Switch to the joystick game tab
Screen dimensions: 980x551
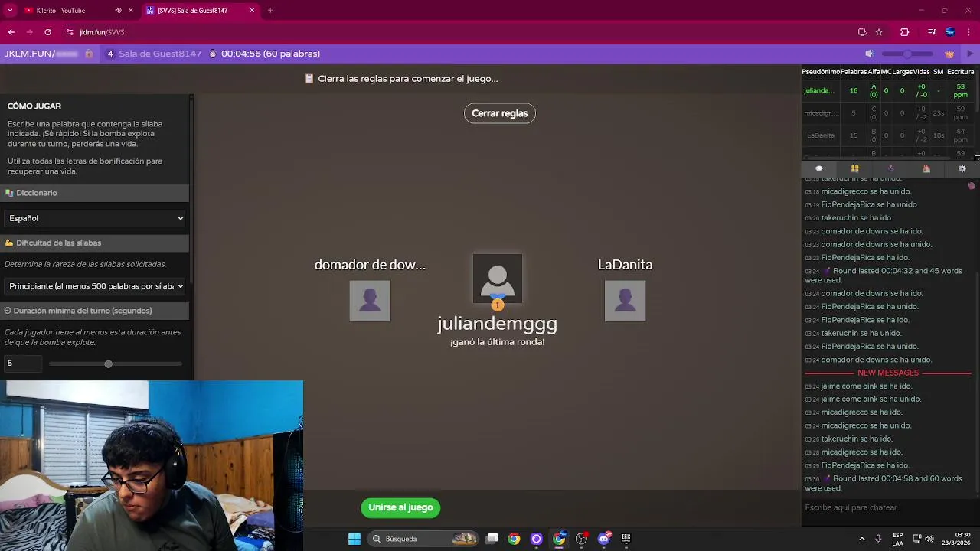pyautogui.click(x=890, y=168)
